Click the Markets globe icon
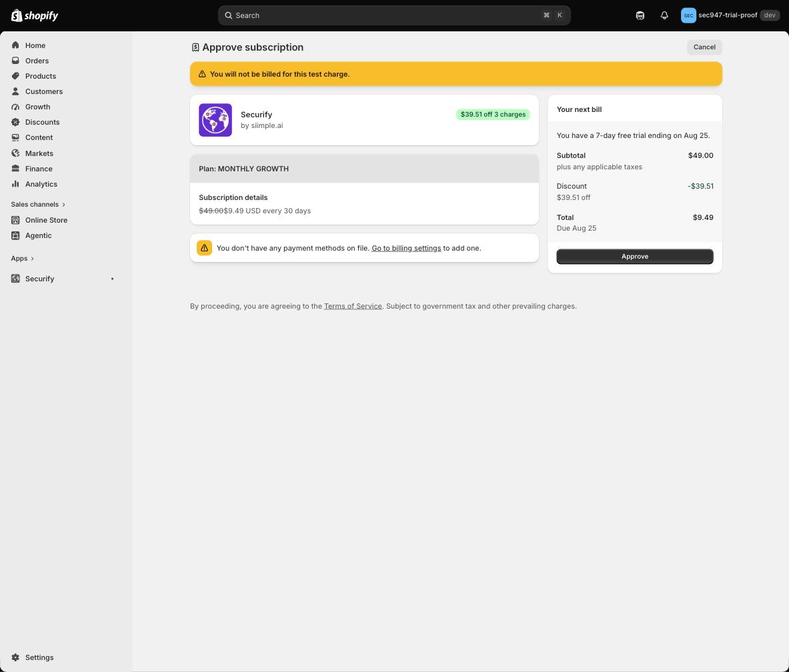This screenshot has width=789, height=672. coord(15,153)
